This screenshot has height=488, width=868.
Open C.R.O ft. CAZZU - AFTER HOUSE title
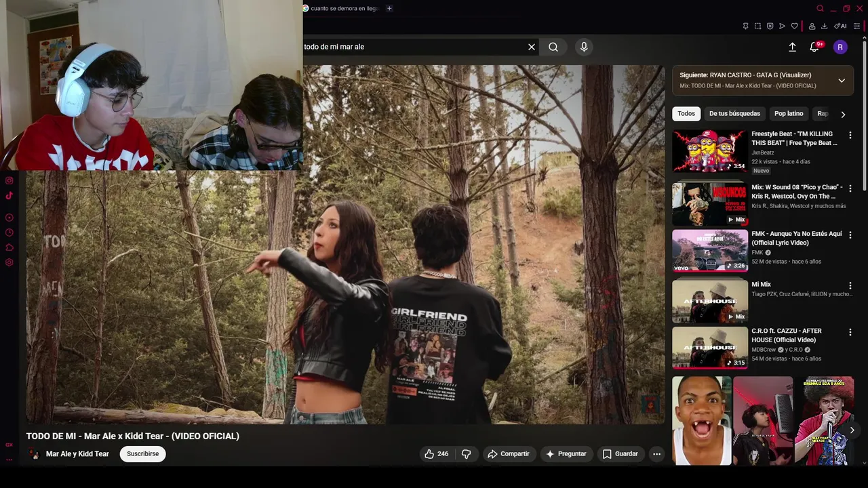[787, 335]
